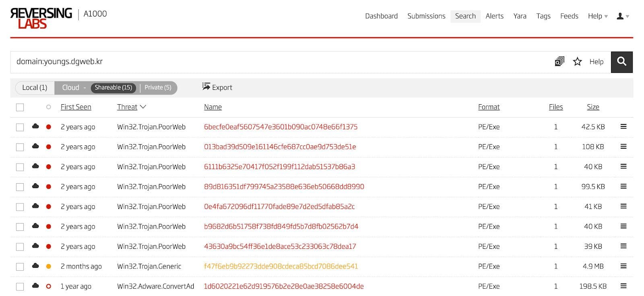
Task: Sort by Size column
Action: click(593, 107)
